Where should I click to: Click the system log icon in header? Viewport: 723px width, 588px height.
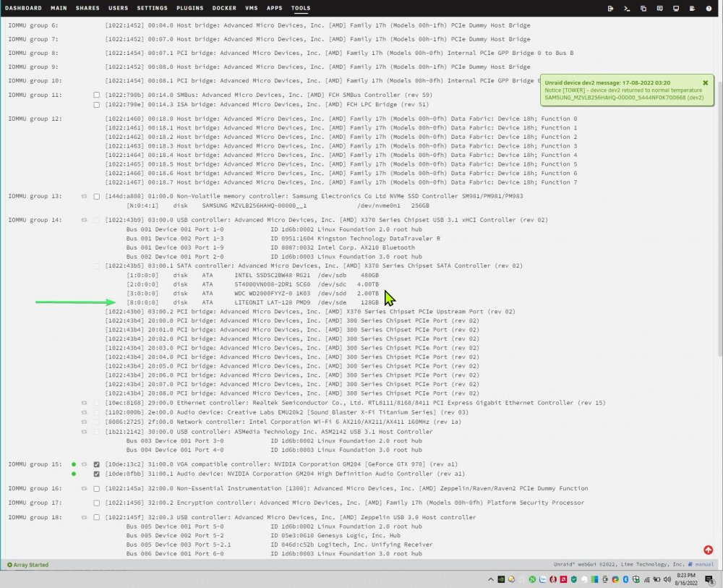pos(692,8)
